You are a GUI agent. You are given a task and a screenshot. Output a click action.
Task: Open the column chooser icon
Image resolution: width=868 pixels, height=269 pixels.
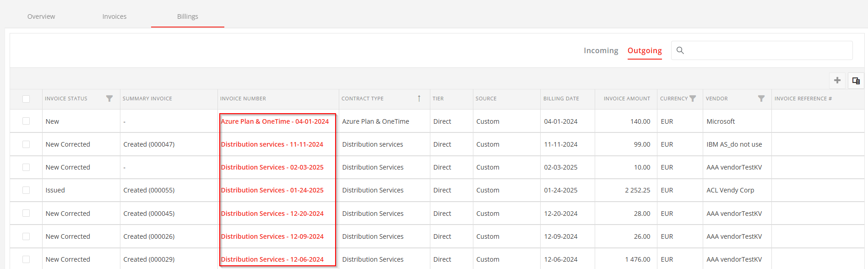pyautogui.click(x=856, y=81)
